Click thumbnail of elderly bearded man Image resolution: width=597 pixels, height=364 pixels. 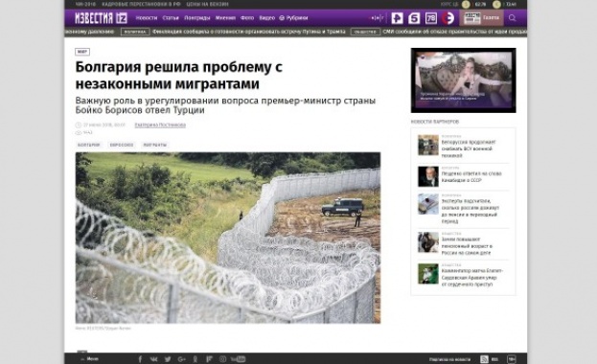click(x=428, y=176)
